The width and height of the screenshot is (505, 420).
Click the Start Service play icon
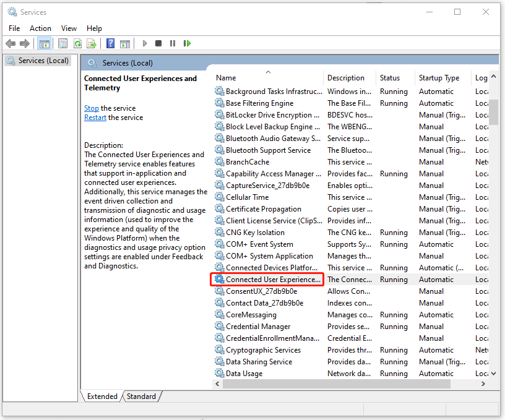pyautogui.click(x=145, y=43)
